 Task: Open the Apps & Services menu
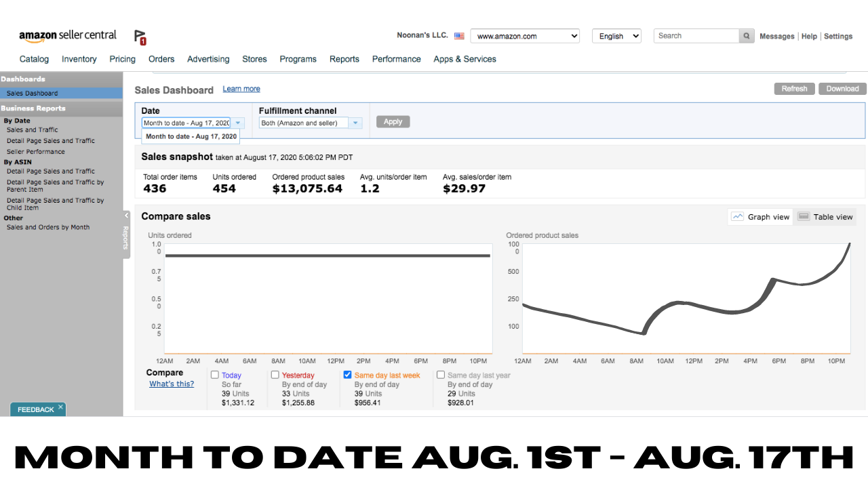(x=465, y=59)
